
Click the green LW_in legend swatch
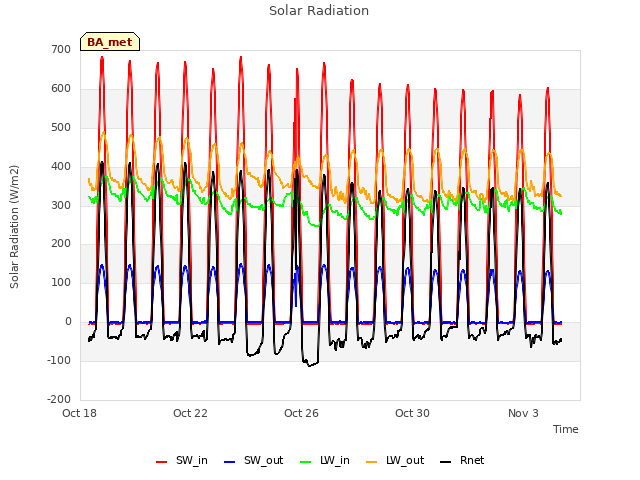click(306, 462)
